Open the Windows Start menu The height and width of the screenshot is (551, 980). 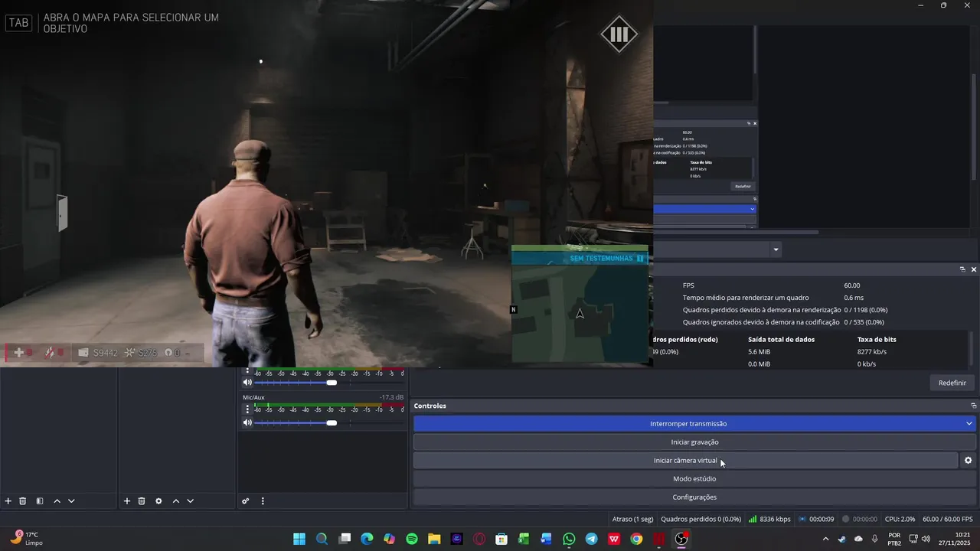click(299, 539)
